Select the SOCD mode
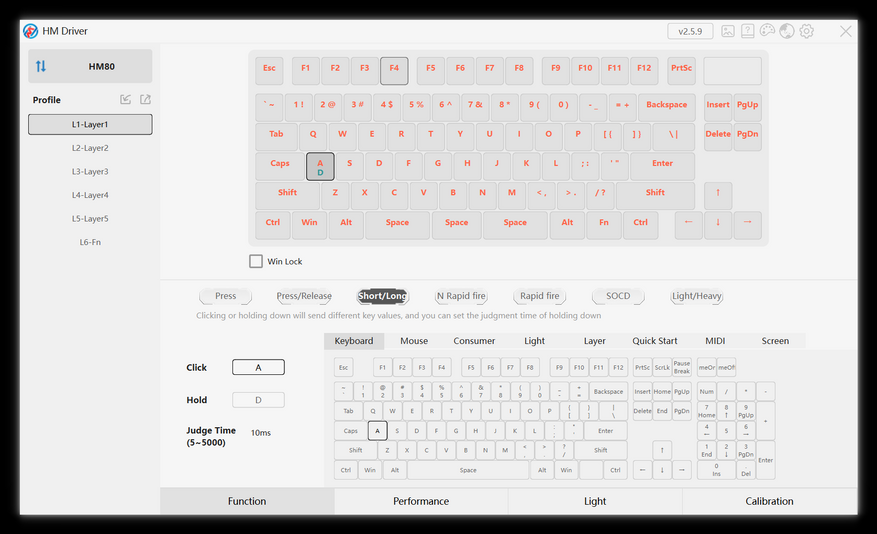 pos(618,296)
